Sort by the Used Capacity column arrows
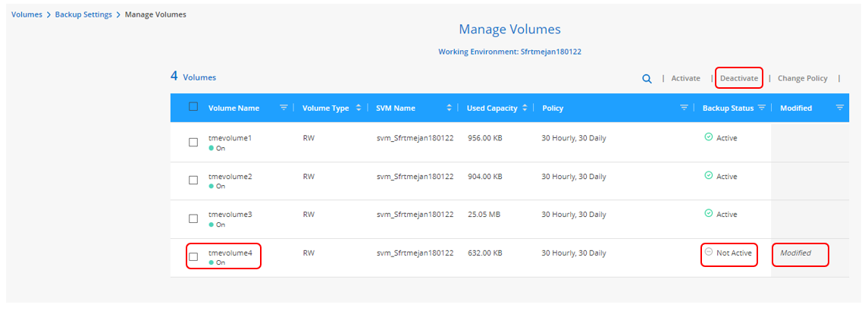868x311 pixels. (x=525, y=108)
